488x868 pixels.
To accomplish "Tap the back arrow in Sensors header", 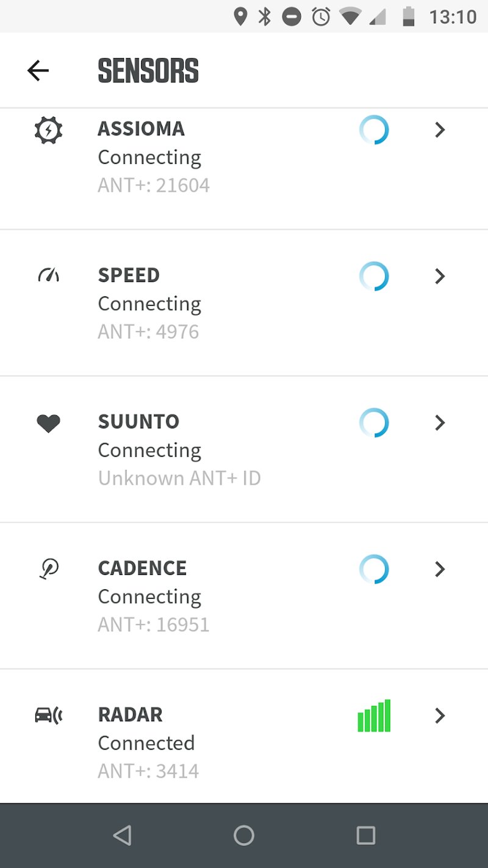I will (38, 71).
